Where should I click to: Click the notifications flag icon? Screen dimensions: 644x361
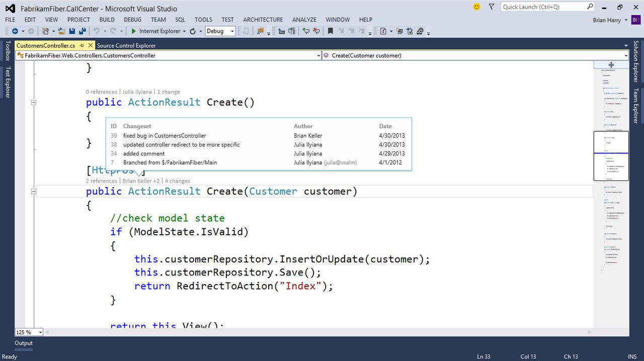pos(492,7)
